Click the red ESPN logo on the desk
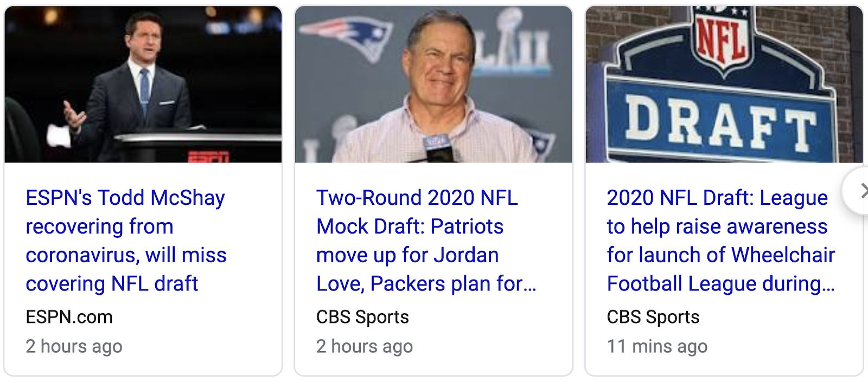The width and height of the screenshot is (868, 382). tap(209, 157)
